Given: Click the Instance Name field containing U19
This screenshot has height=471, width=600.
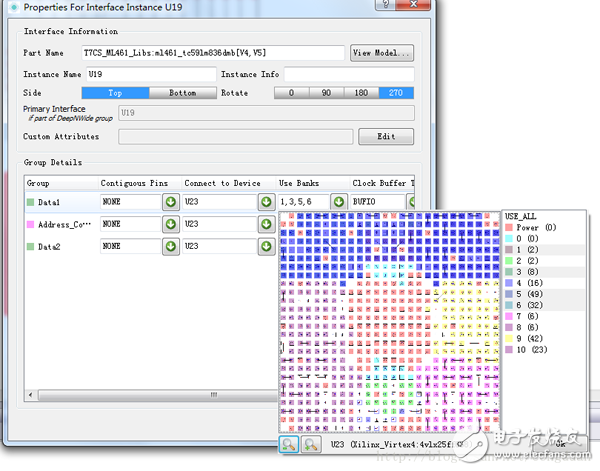Looking at the screenshot, I should [x=151, y=74].
